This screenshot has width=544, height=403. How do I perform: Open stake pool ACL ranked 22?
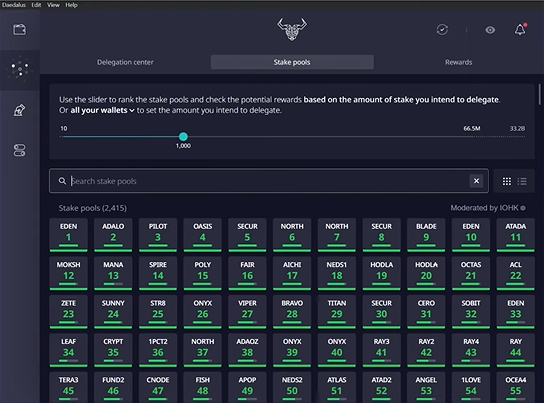(516, 273)
